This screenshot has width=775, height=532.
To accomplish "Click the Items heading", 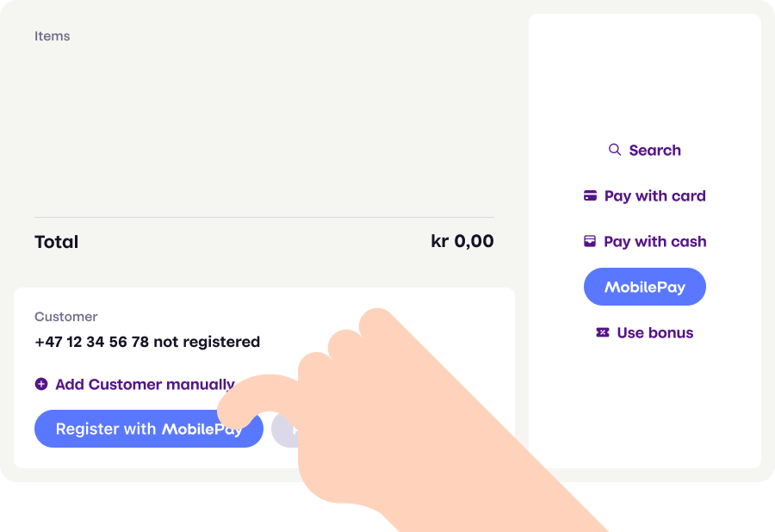I will pos(53,36).
